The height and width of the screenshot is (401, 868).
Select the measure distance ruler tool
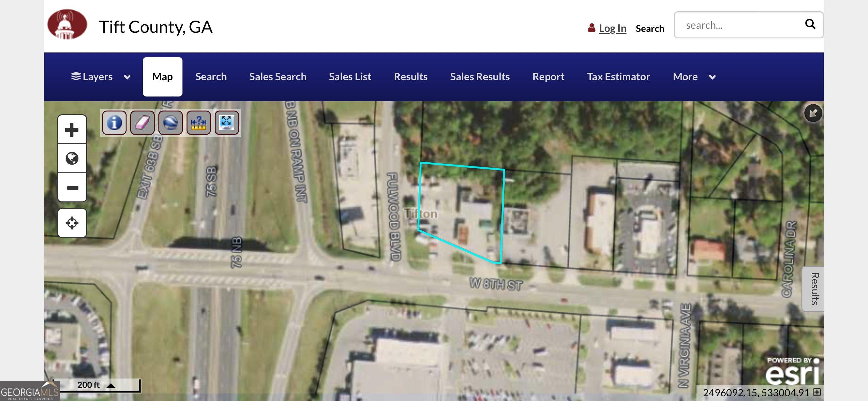(198, 122)
